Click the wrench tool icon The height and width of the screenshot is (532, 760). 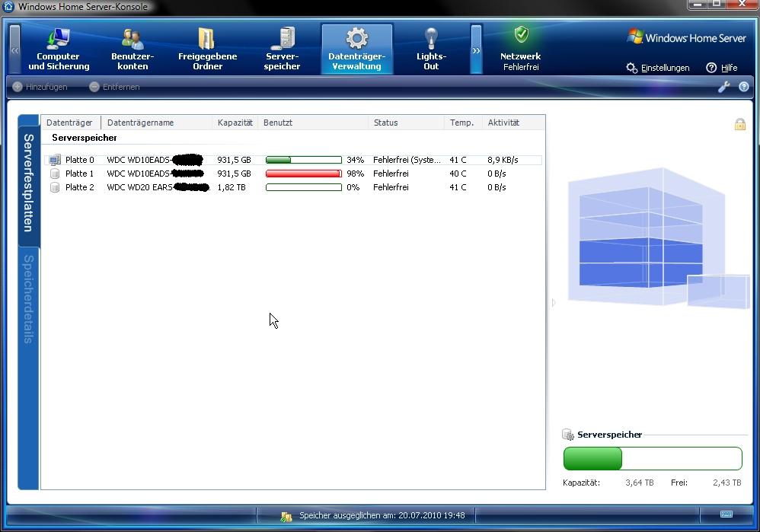[723, 87]
